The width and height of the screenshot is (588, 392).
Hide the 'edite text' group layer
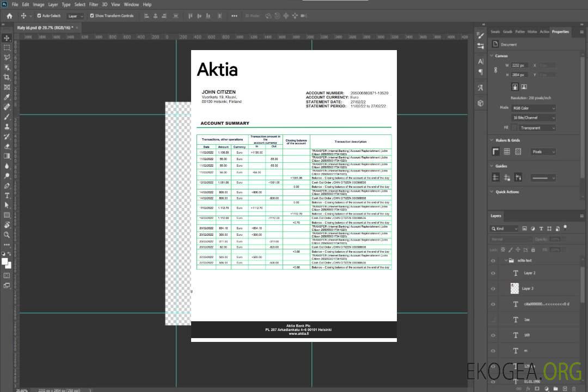(493, 261)
